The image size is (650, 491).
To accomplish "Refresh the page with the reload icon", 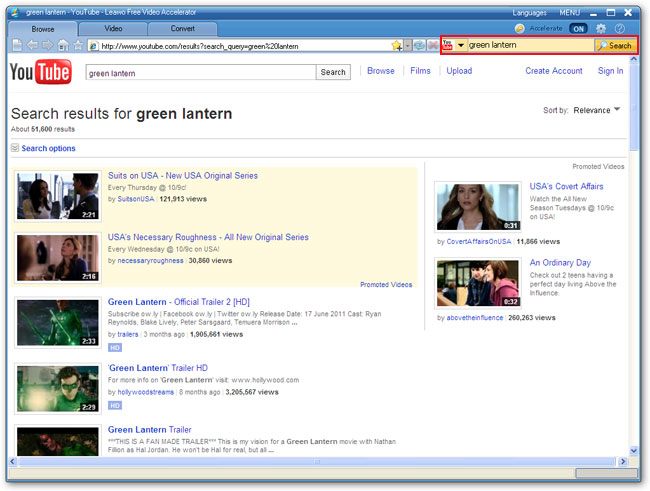I will pos(420,45).
